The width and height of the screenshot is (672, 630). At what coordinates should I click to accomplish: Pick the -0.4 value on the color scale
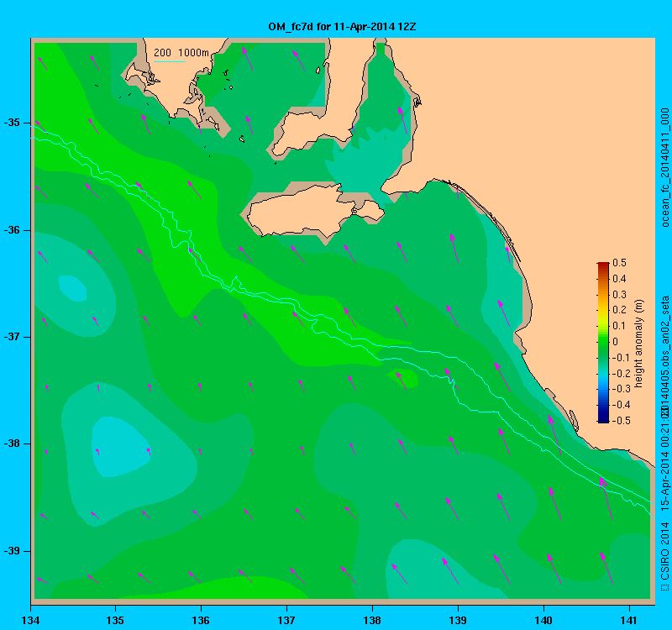(620, 405)
